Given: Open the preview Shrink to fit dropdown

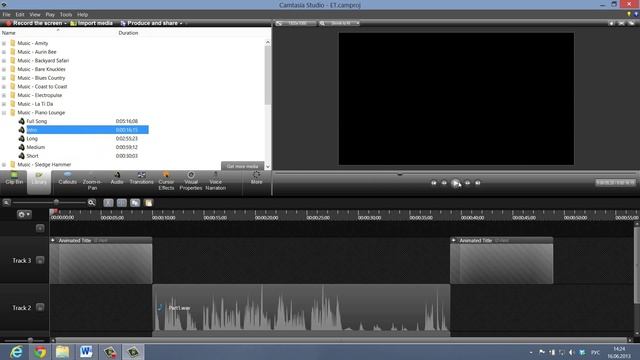Looking at the screenshot, I should tap(340, 23).
